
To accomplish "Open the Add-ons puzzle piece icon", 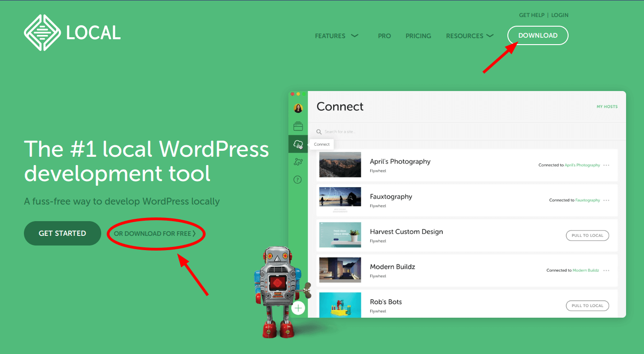I will (x=298, y=162).
